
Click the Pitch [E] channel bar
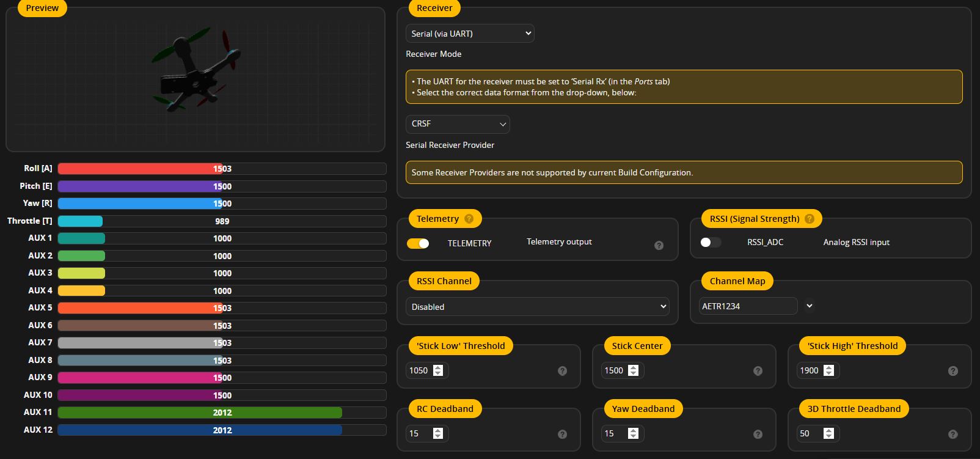pyautogui.click(x=222, y=186)
